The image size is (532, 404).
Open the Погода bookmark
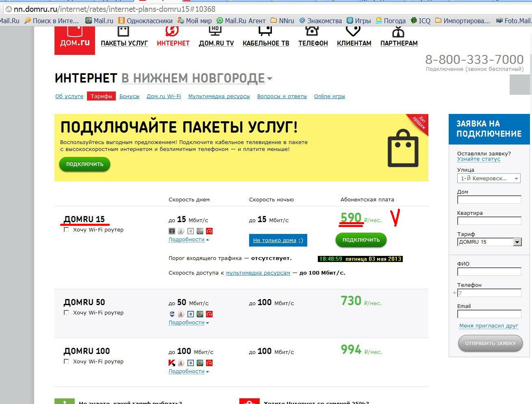click(391, 21)
